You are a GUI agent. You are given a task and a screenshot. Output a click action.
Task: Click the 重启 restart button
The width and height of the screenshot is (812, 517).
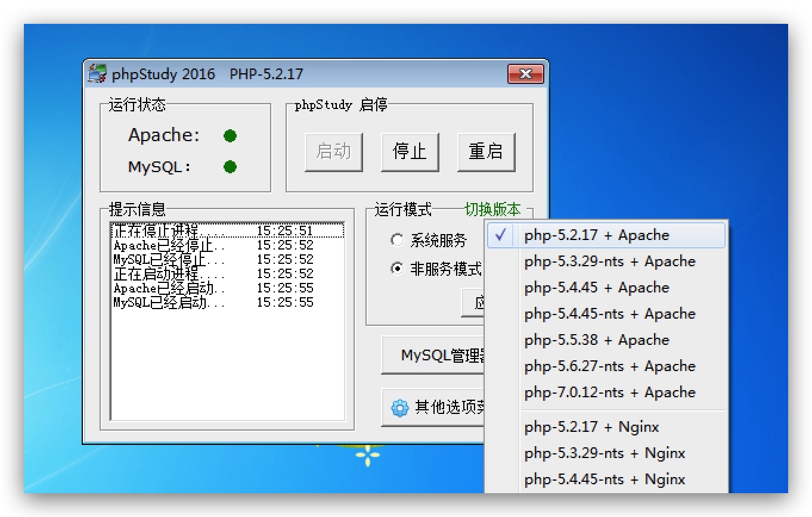(x=486, y=152)
